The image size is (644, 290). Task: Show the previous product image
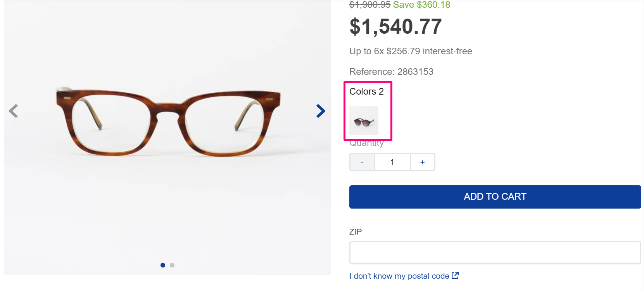point(14,111)
